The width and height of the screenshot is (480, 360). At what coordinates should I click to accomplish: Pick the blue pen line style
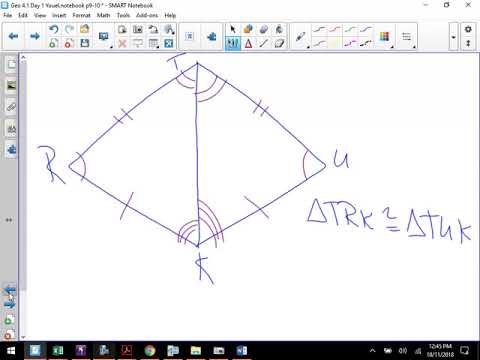[366, 29]
